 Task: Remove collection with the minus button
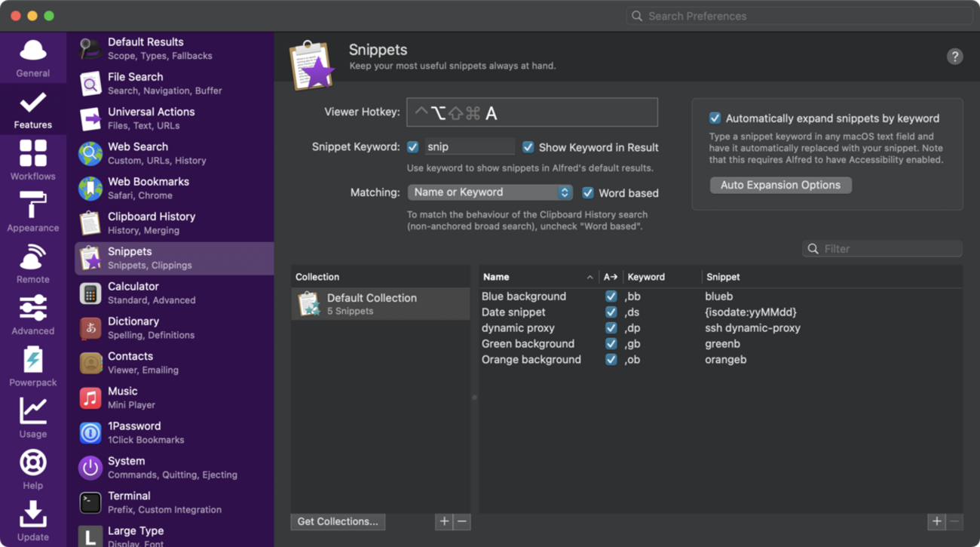(462, 521)
